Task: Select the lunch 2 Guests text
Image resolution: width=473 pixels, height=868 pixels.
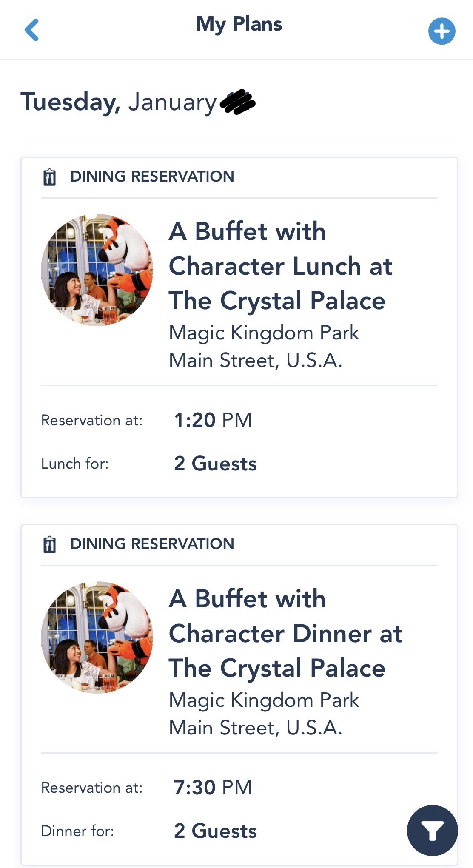Action: [215, 464]
